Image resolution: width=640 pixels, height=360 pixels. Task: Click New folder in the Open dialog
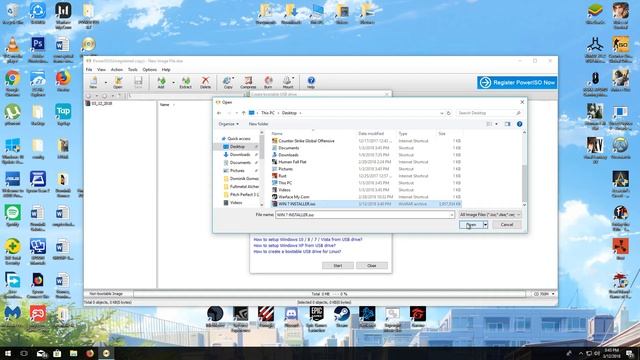click(x=258, y=124)
